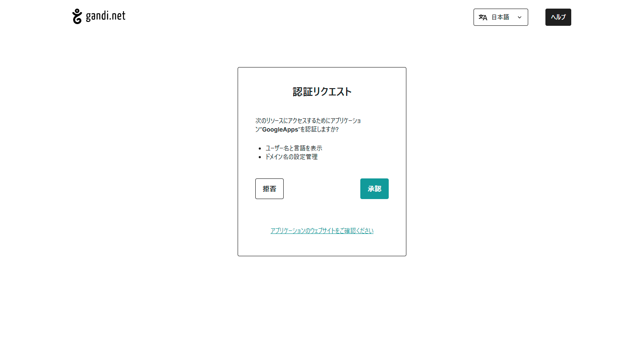The image size is (644, 362).
Task: Deny the request with 拒否 button
Action: [x=269, y=189]
